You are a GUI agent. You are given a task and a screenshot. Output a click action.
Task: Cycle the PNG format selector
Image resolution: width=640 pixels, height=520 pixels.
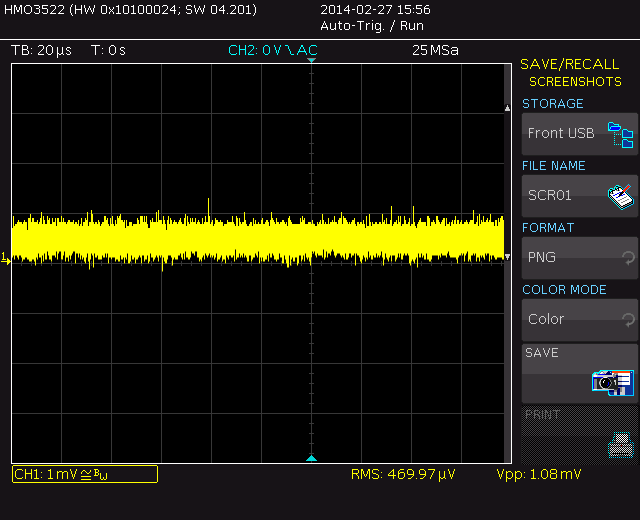pyautogui.click(x=579, y=257)
